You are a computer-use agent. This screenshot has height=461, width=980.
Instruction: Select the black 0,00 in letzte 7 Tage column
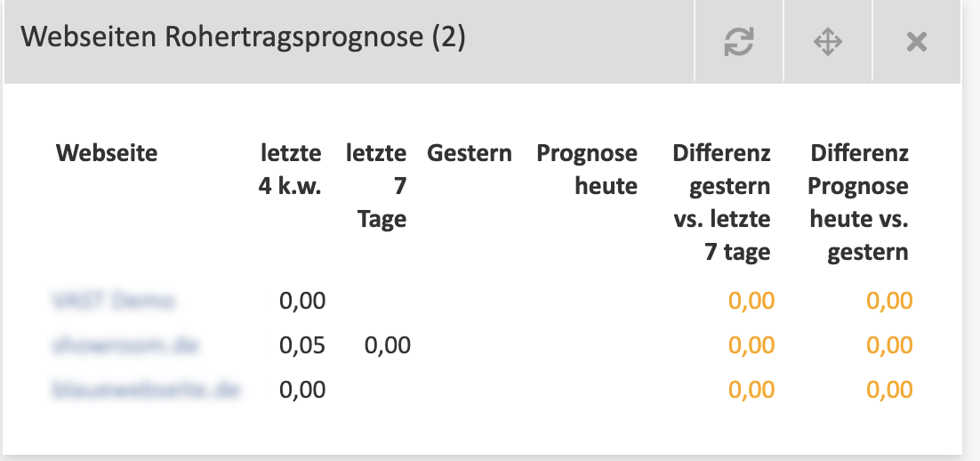(388, 345)
